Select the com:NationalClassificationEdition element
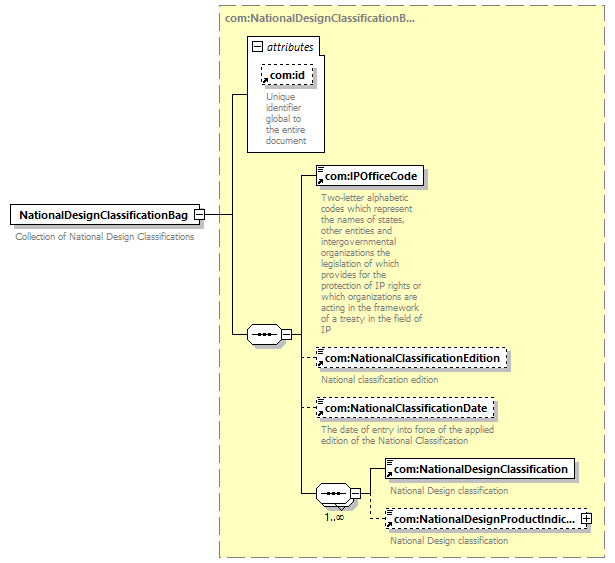The image size is (615, 563). tap(411, 358)
